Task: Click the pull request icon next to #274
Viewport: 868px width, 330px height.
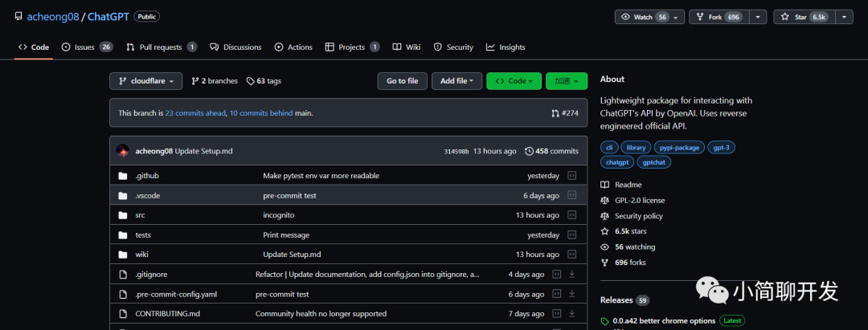Action: tap(555, 113)
